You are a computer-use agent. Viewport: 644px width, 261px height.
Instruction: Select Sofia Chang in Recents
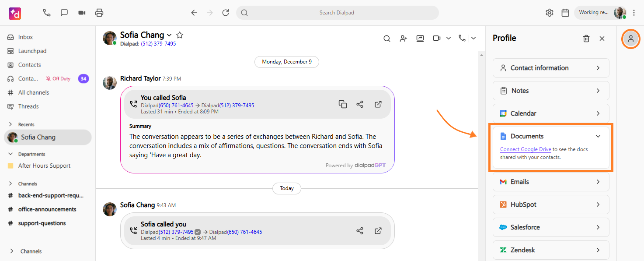(48, 137)
